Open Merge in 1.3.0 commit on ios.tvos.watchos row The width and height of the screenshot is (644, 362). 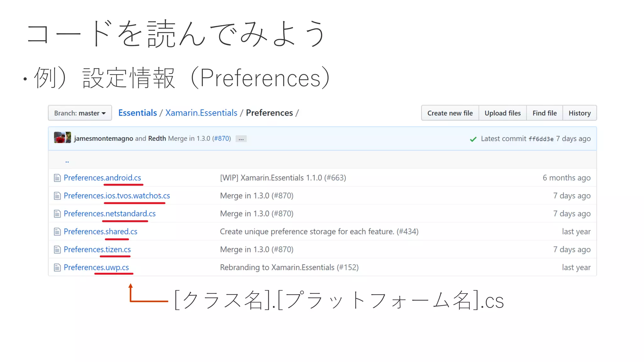tap(257, 196)
